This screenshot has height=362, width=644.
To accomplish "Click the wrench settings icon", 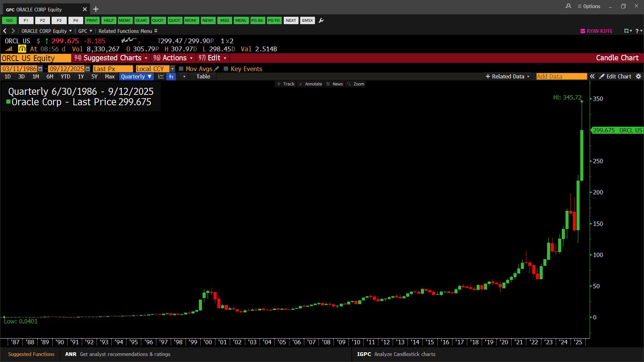I will [321, 20].
